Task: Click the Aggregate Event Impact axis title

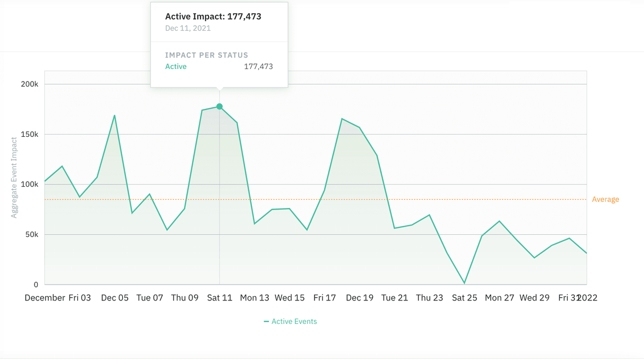Action: (14, 179)
